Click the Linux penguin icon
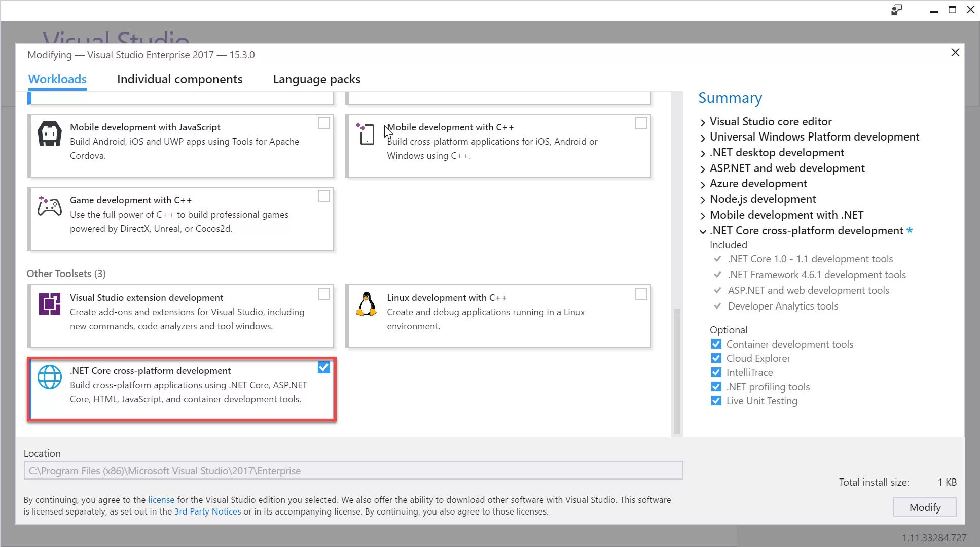The width and height of the screenshot is (980, 547). pyautogui.click(x=366, y=304)
